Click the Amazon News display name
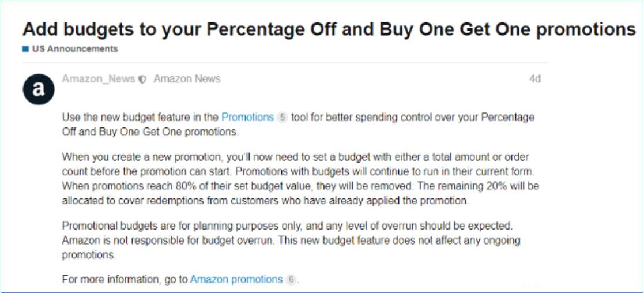The width and height of the screenshot is (644, 293). (187, 79)
